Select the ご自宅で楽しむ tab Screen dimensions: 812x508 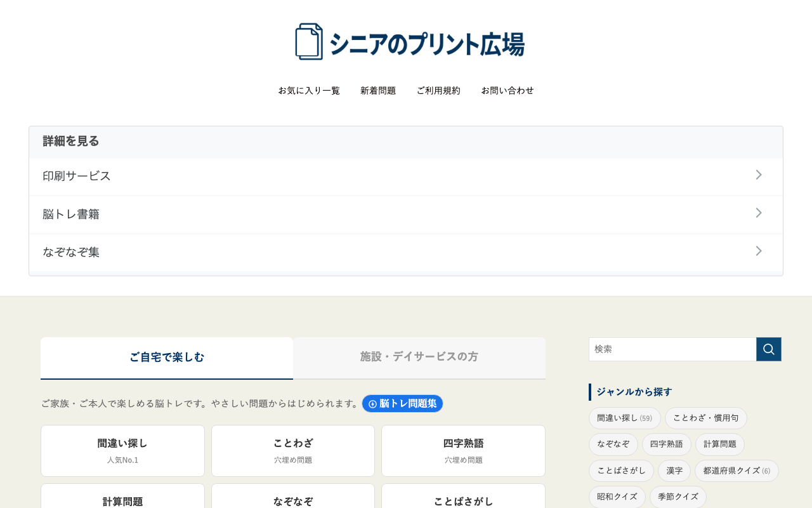(x=166, y=358)
